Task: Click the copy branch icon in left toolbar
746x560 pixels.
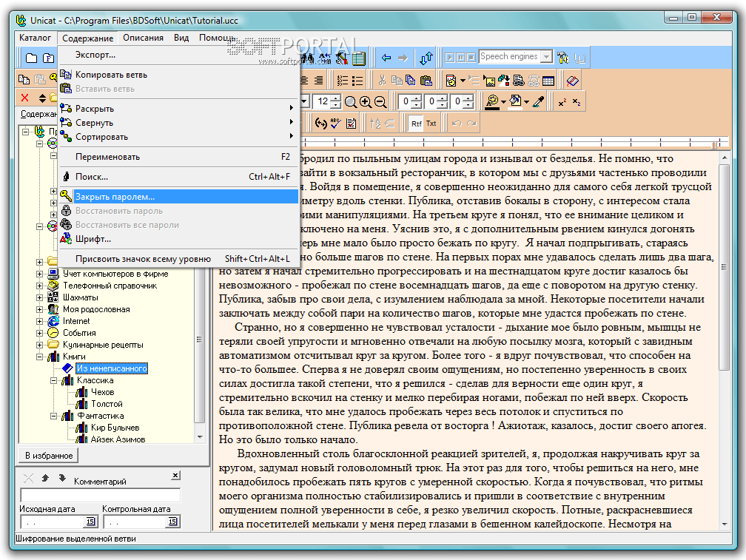Action: (24, 79)
